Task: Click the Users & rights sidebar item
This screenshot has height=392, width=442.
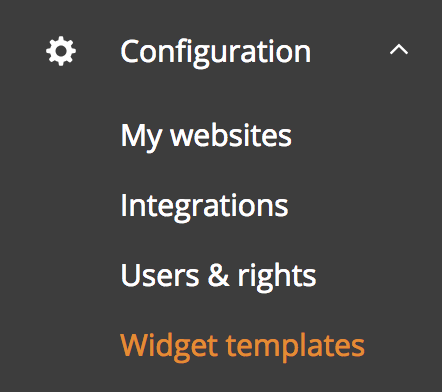Action: tap(218, 276)
